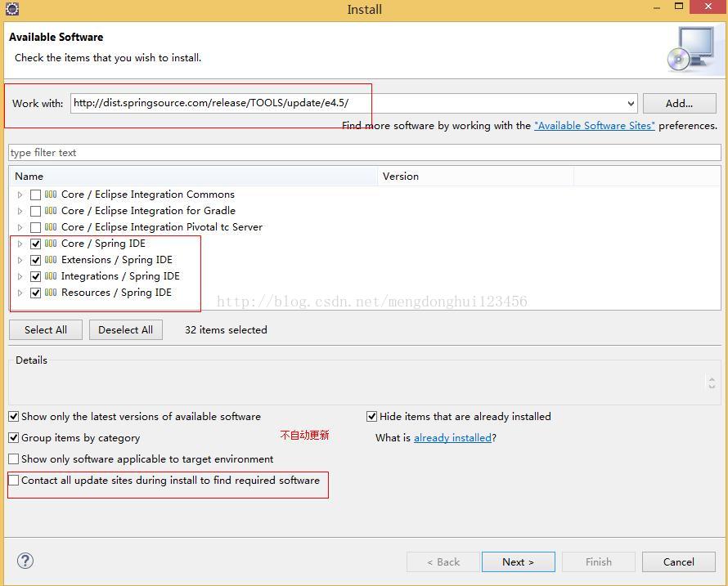Click the Name column header
728x586 pixels.
[193, 177]
